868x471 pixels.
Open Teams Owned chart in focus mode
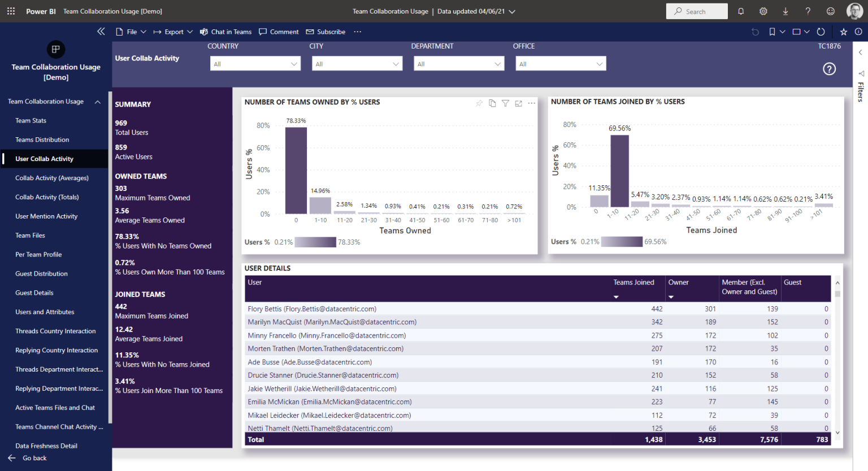[518, 103]
